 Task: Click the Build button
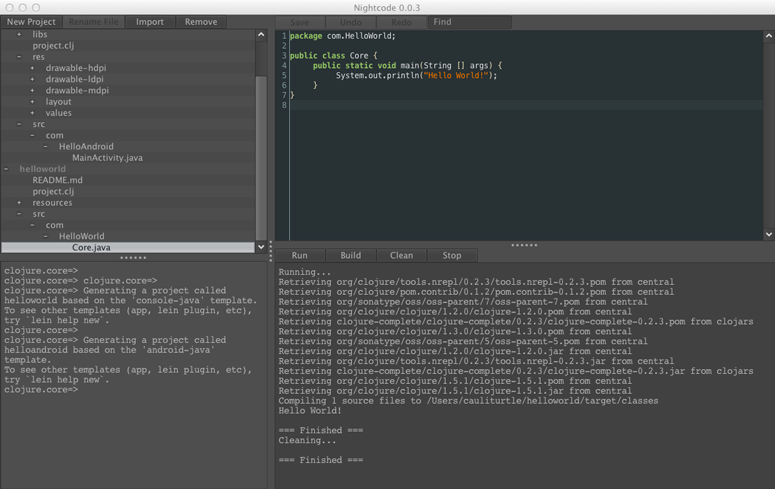click(x=350, y=255)
